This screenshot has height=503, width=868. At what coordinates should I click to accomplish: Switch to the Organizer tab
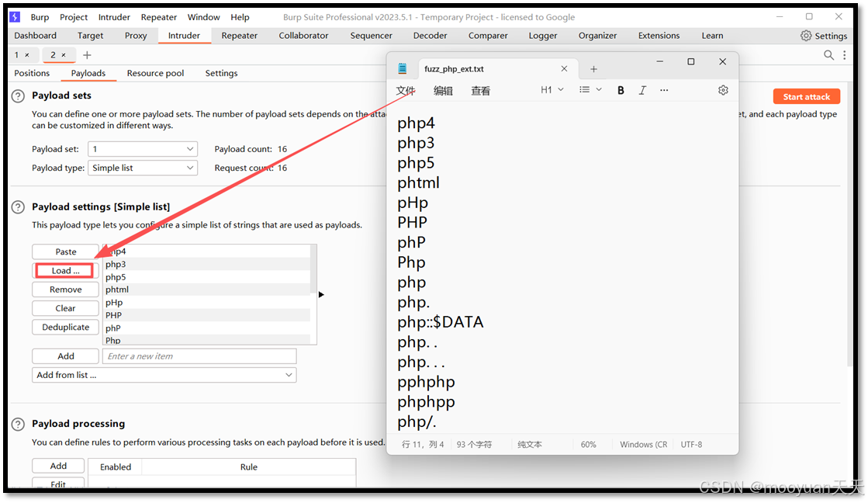point(597,36)
